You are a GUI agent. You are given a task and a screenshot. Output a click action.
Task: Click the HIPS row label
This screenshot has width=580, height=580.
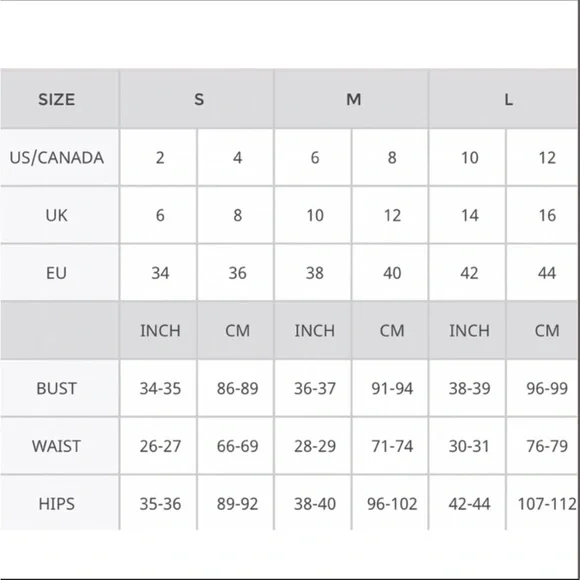pyautogui.click(x=59, y=503)
